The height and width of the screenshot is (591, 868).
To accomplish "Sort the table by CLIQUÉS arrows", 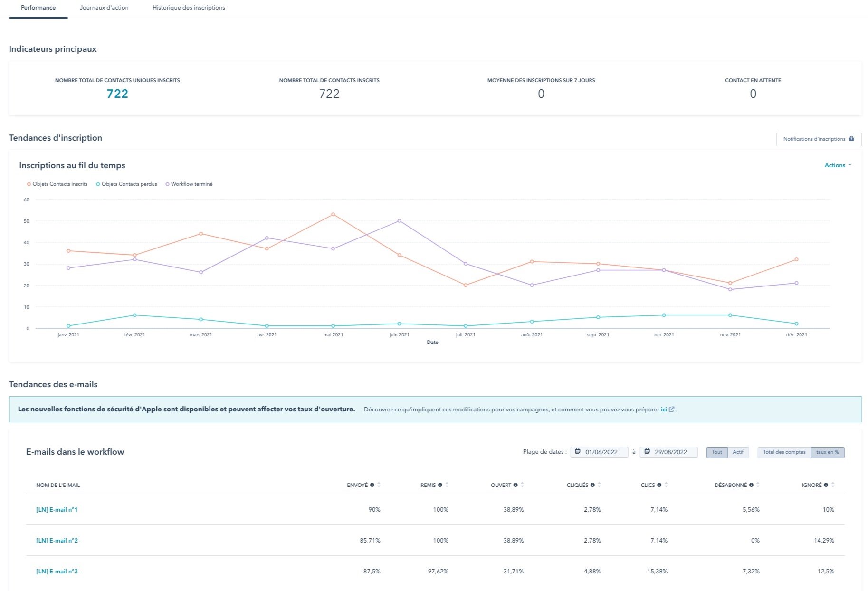I will pyautogui.click(x=599, y=485).
